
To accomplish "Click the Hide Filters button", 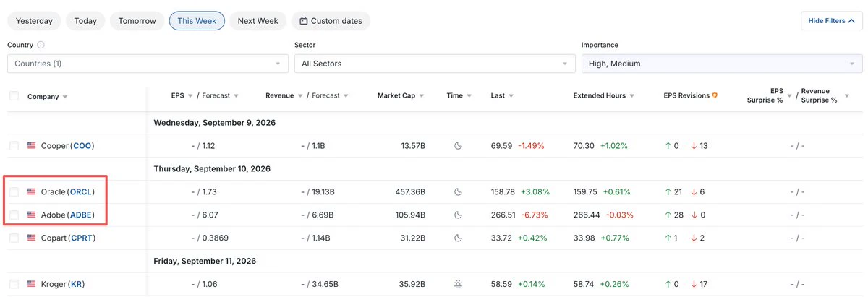I will click(x=831, y=21).
